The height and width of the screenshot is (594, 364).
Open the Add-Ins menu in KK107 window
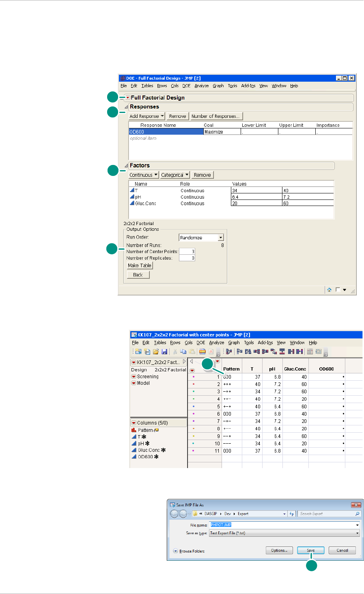(x=265, y=343)
